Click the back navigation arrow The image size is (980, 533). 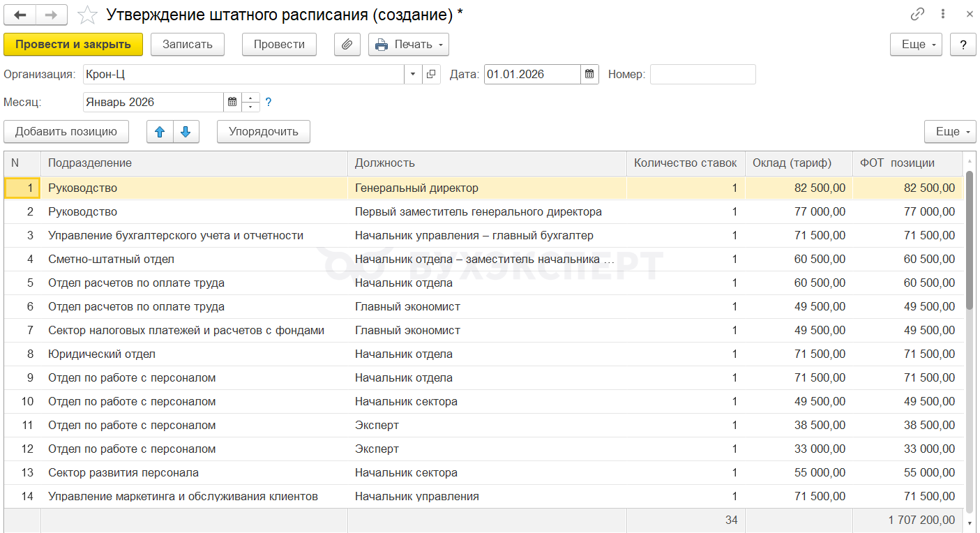pos(20,15)
